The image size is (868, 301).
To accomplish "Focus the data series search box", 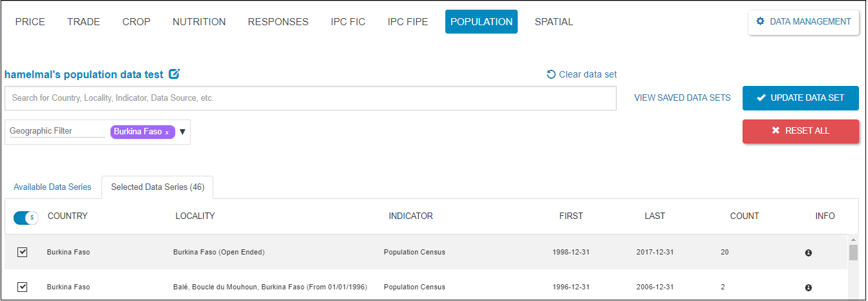I will click(x=310, y=98).
